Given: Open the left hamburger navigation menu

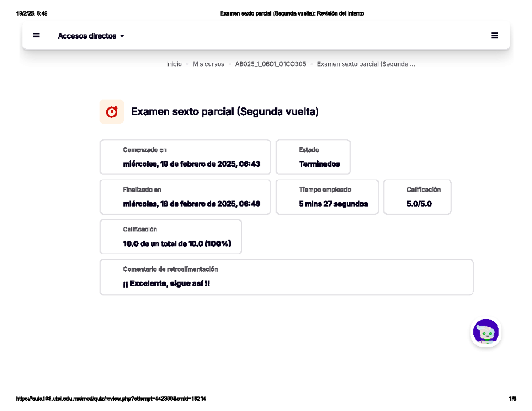Looking at the screenshot, I should (35, 35).
